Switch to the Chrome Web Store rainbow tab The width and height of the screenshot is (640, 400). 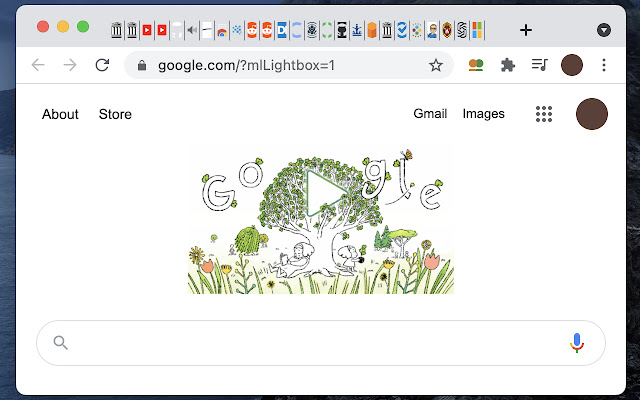click(x=222, y=30)
